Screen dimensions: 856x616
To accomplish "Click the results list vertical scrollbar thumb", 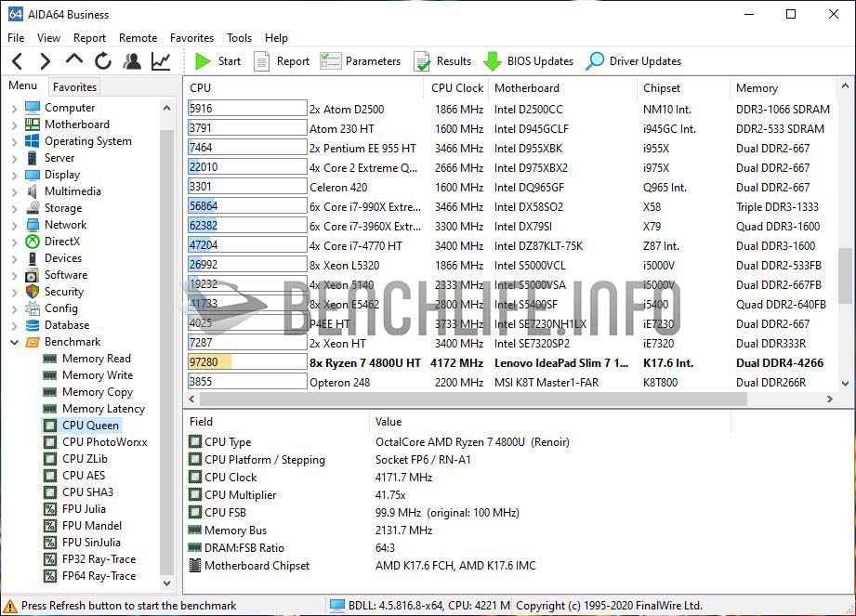I will click(x=845, y=276).
